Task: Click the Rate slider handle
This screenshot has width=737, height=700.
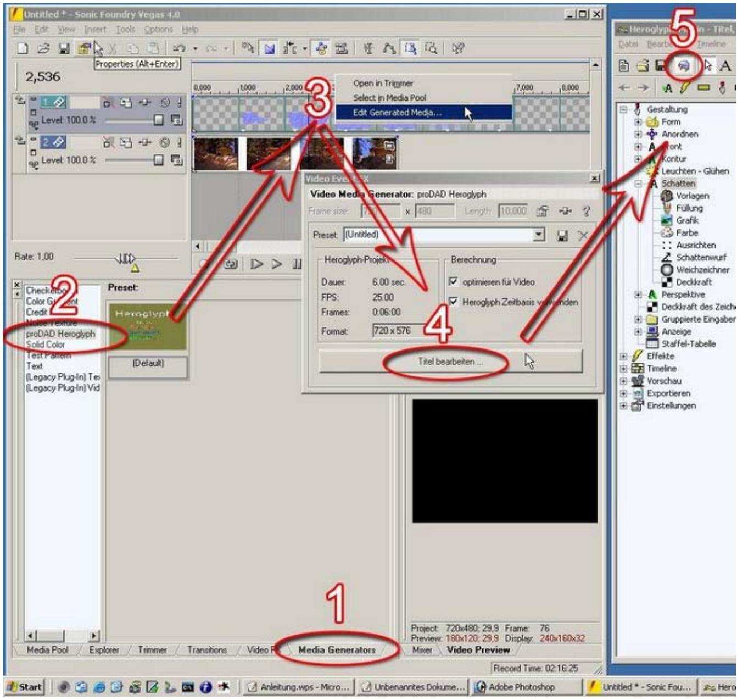Action: 124,258
